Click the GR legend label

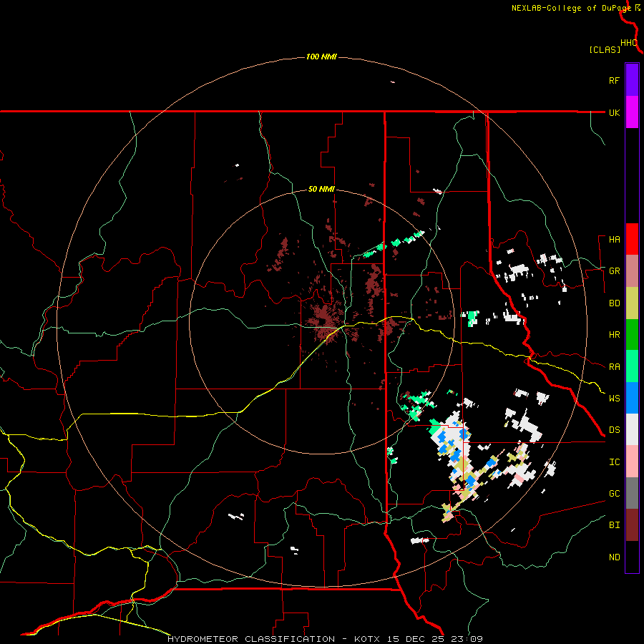pyautogui.click(x=614, y=271)
